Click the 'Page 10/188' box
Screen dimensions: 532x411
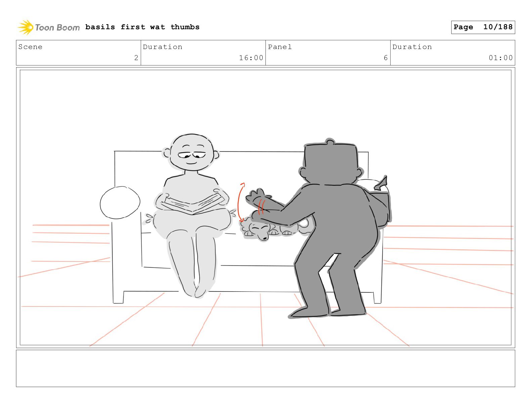(483, 27)
